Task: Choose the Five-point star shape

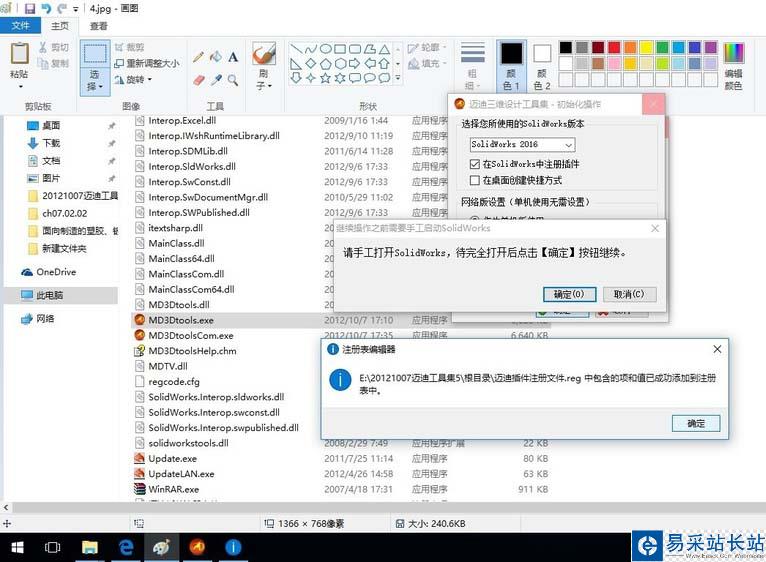Action: click(326, 78)
